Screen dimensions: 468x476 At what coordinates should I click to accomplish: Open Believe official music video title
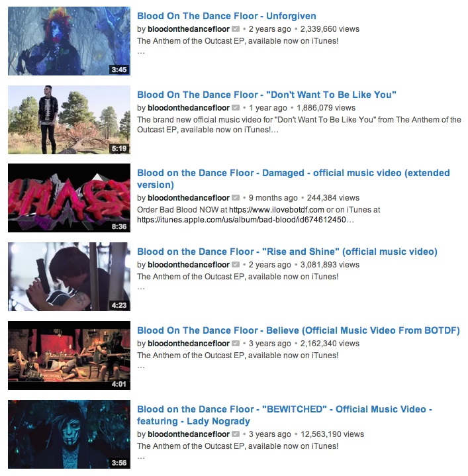coord(299,330)
